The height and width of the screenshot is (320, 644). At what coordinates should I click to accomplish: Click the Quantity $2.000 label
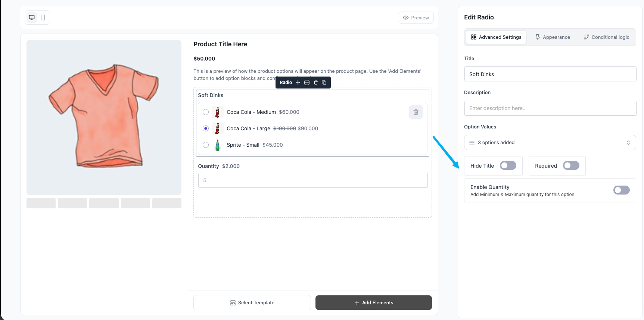coord(219,166)
